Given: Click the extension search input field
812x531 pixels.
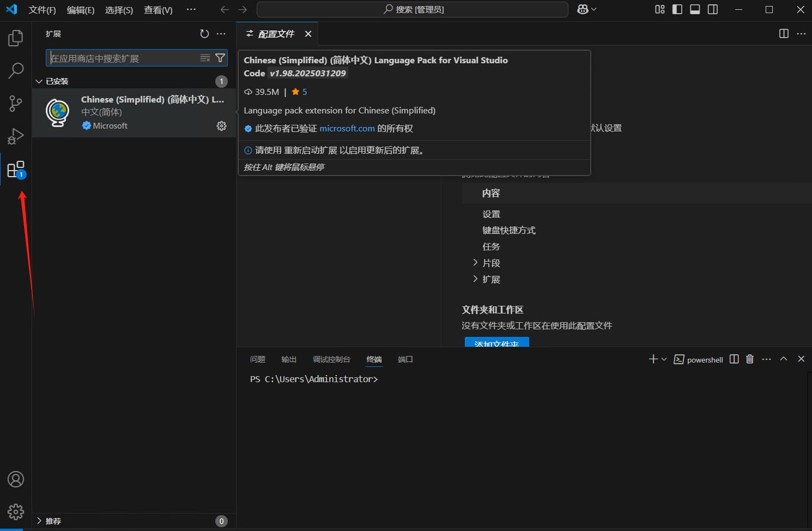Looking at the screenshot, I should (x=123, y=58).
